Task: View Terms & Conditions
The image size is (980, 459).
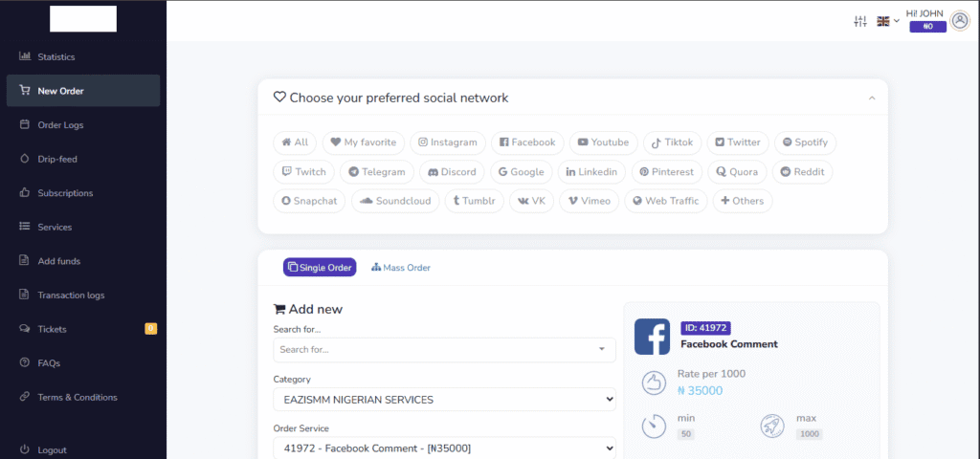Action: point(83,397)
